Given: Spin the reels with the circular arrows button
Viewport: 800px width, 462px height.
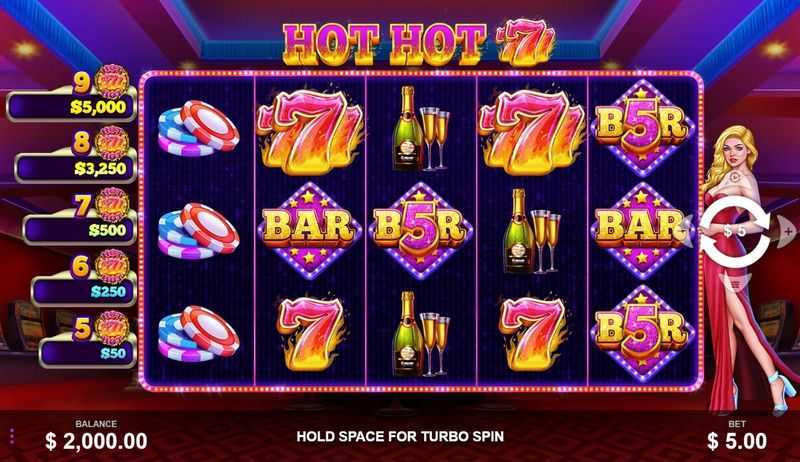Looking at the screenshot, I should click(735, 232).
